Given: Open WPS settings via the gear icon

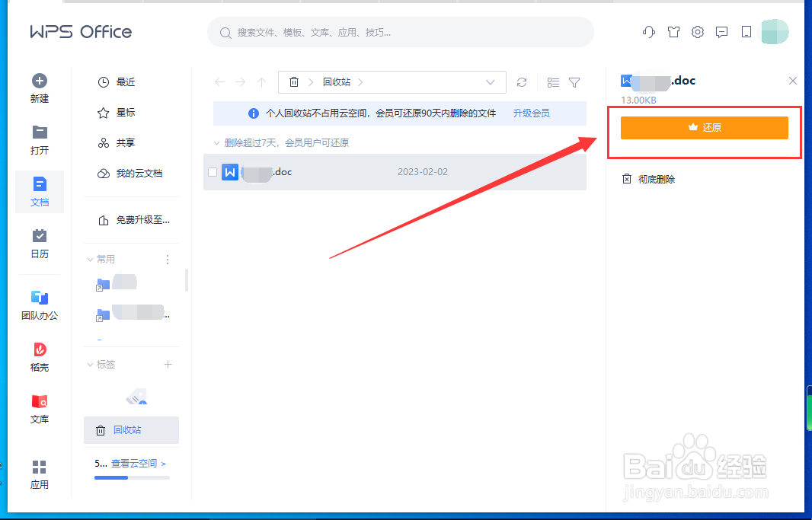Looking at the screenshot, I should [697, 32].
